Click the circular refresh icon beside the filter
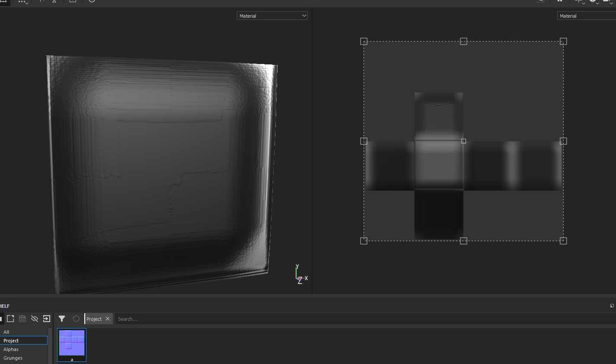Viewport: 616px width, 364px height. click(76, 319)
